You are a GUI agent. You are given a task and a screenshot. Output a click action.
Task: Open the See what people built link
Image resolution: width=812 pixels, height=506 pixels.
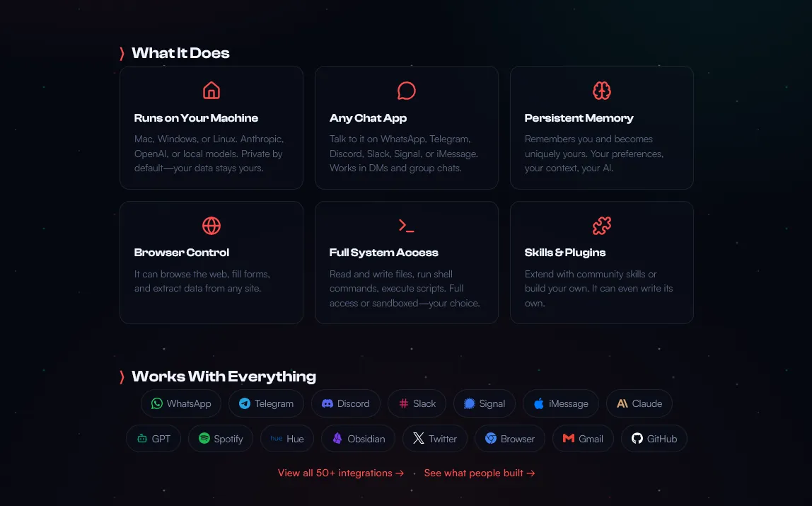(x=480, y=473)
